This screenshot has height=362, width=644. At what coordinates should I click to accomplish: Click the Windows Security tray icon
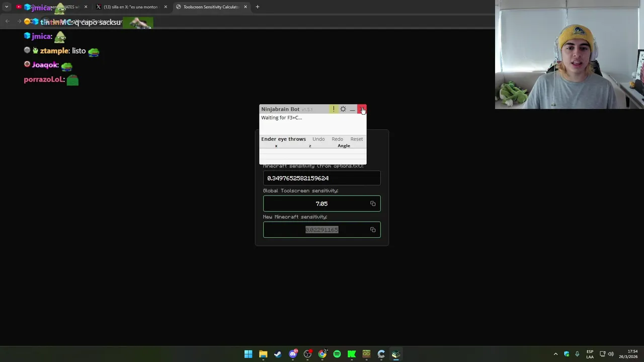(567, 354)
